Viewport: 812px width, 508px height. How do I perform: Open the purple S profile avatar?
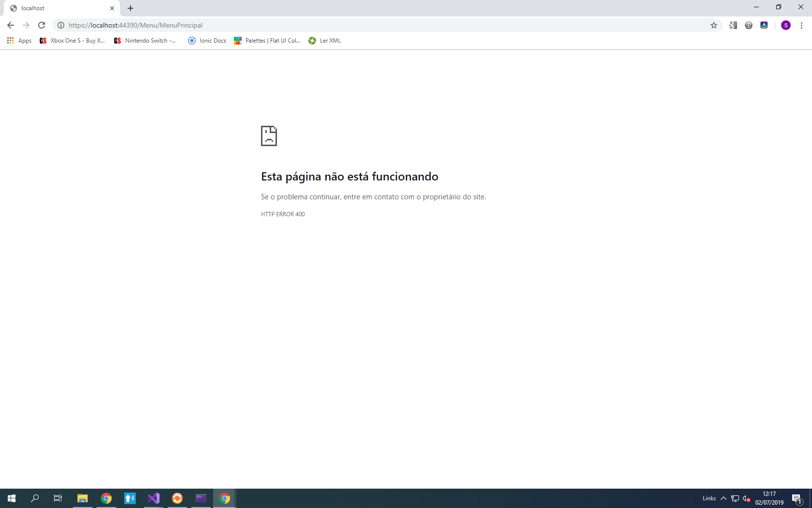coord(786,25)
